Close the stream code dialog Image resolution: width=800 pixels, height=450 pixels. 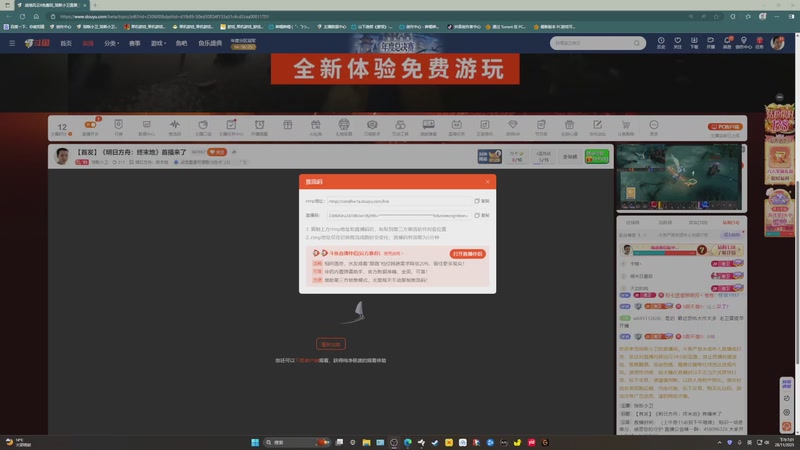[487, 182]
